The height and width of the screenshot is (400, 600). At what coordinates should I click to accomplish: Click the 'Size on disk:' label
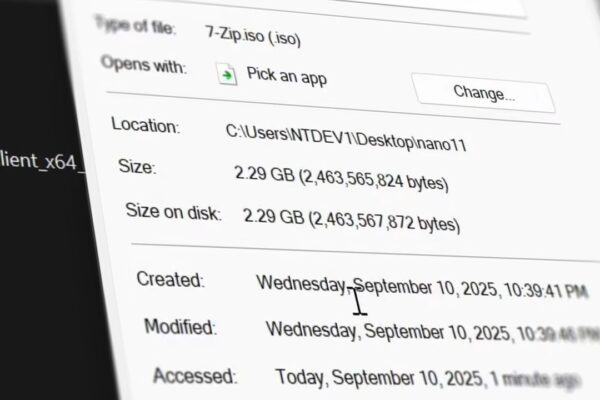point(173,212)
